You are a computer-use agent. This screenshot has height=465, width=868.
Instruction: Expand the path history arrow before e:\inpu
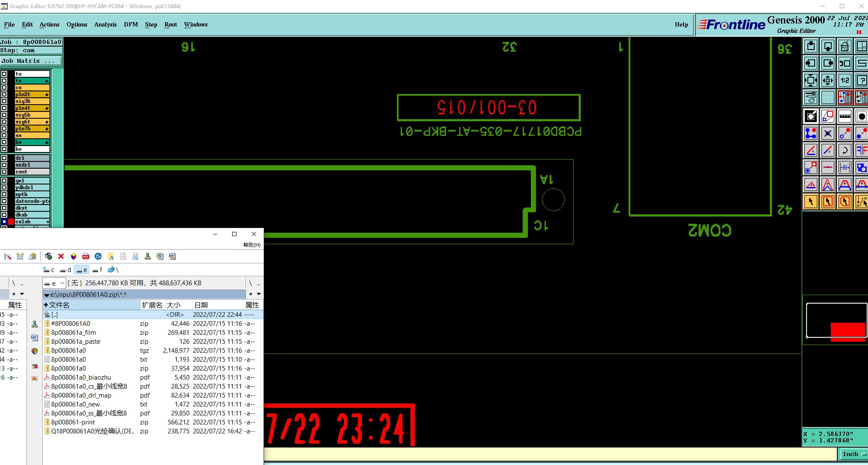coord(47,295)
